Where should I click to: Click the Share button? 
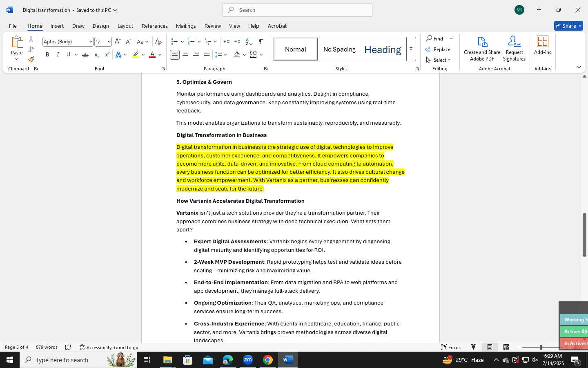click(x=568, y=26)
